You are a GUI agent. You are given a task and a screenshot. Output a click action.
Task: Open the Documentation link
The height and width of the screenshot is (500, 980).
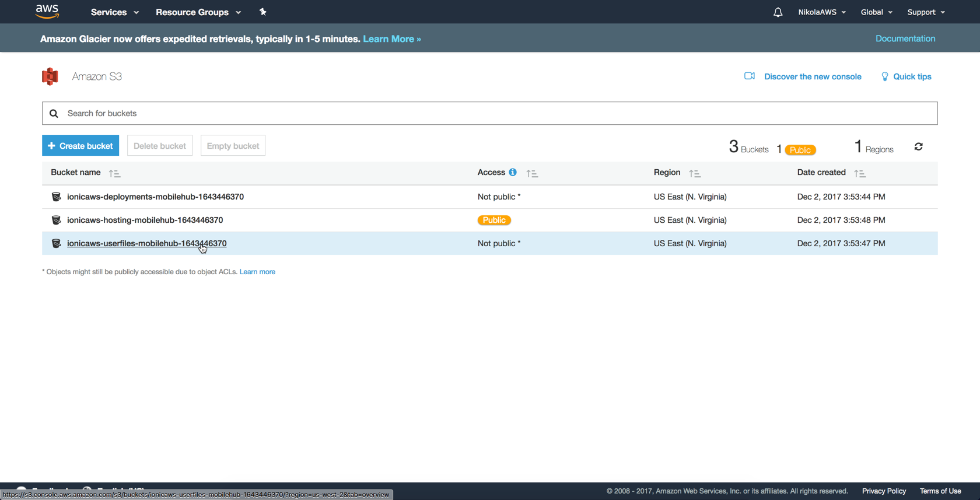pyautogui.click(x=905, y=39)
